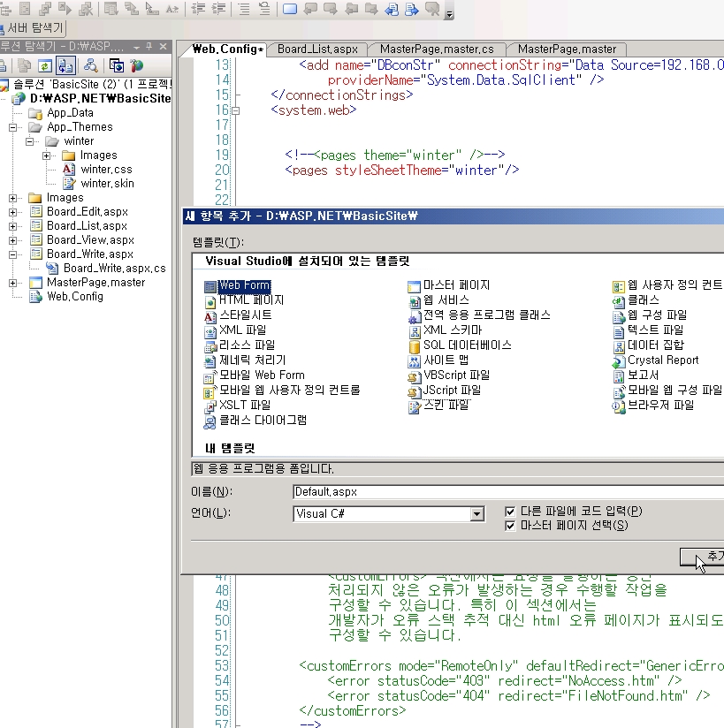Expand the Board_Edit.aspx node
Screen dimensions: 724x728
point(13,212)
